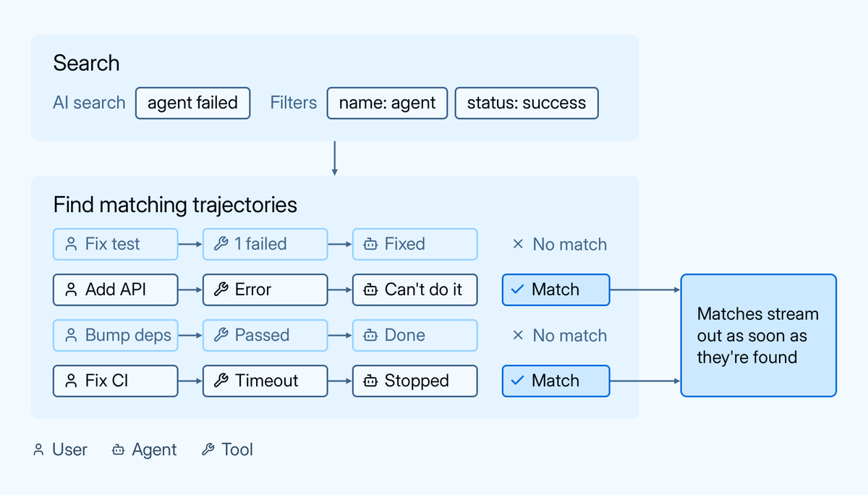Click the down arrow below Search panel
The height and width of the screenshot is (495, 868).
[x=334, y=158]
